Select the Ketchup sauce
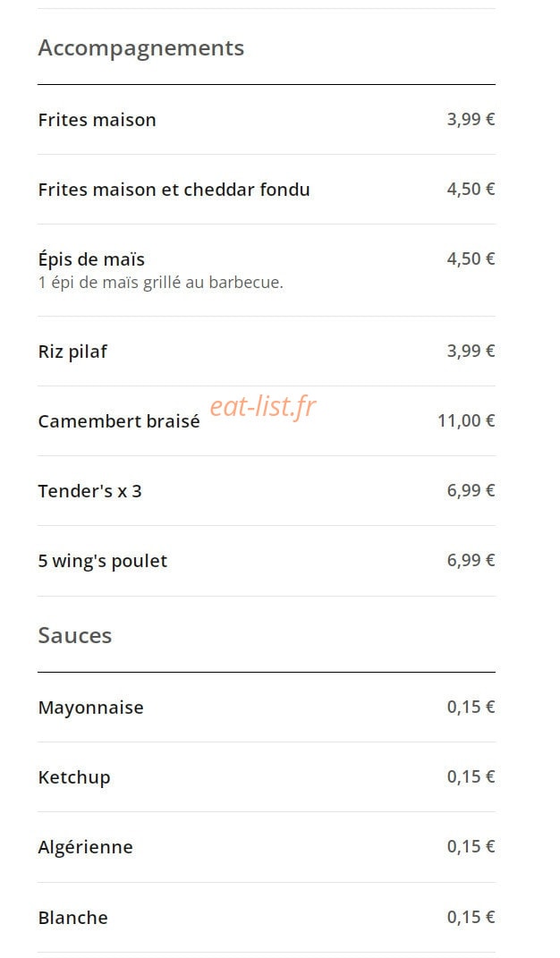Screen dimensions: 560x958 click(74, 778)
